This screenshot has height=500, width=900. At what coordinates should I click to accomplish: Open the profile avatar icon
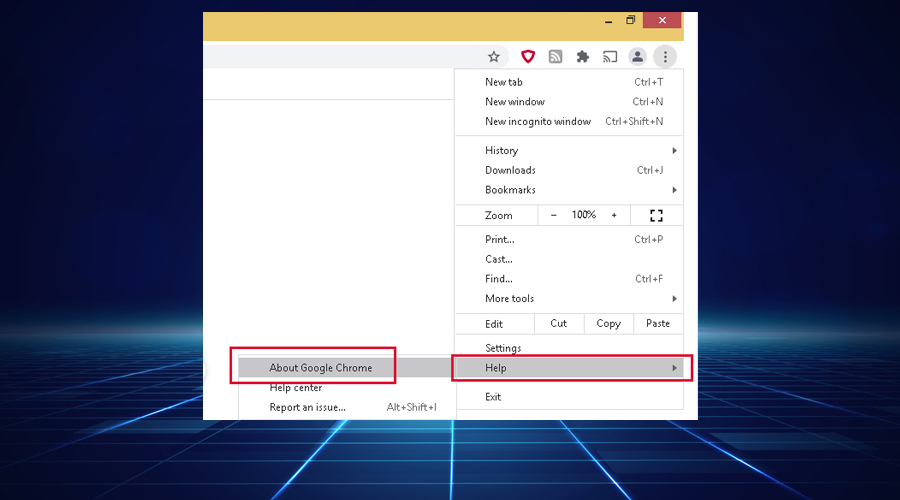tap(637, 57)
